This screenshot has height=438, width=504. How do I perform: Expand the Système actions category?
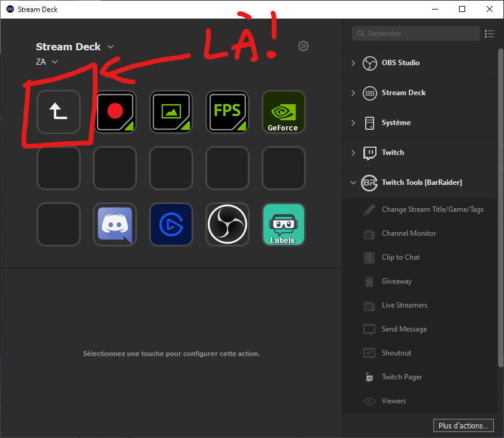pyautogui.click(x=353, y=123)
